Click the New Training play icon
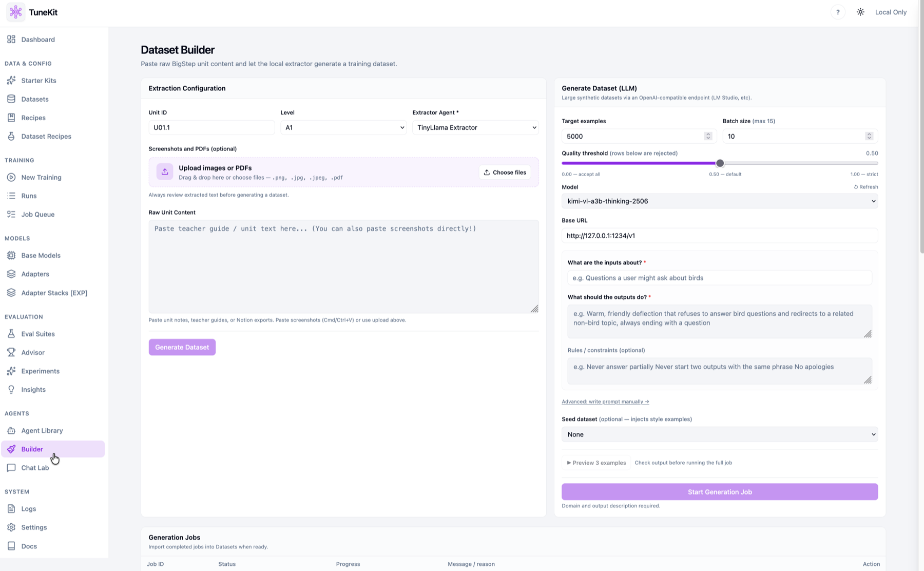 [11, 177]
